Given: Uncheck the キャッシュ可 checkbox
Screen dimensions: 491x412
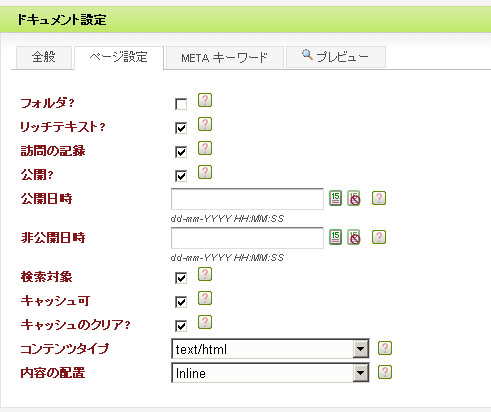Looking at the screenshot, I should [181, 302].
